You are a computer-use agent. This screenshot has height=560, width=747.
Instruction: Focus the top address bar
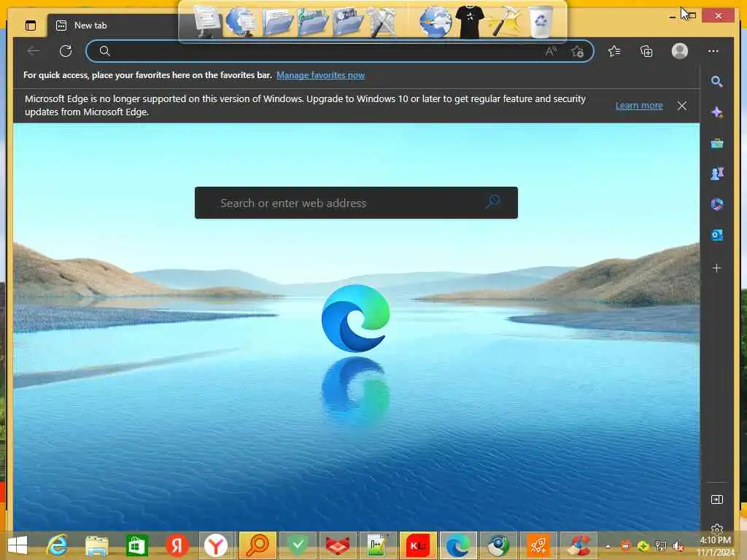coord(340,51)
